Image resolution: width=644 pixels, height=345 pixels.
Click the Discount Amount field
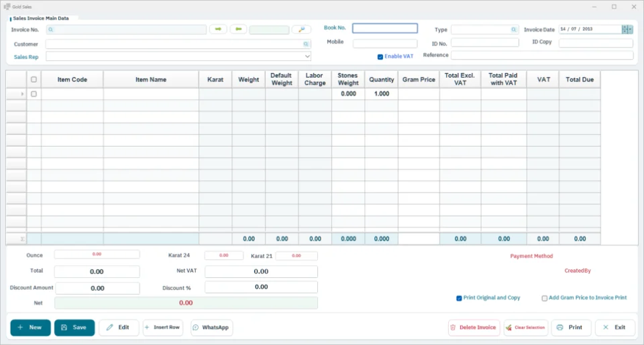(x=97, y=288)
